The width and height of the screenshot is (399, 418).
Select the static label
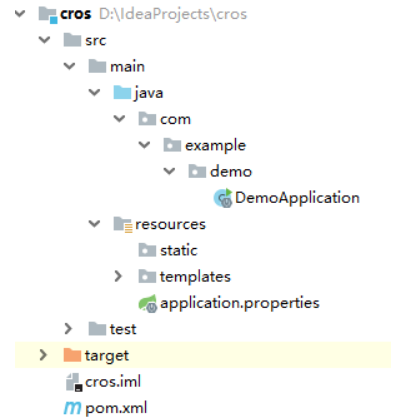tap(179, 250)
